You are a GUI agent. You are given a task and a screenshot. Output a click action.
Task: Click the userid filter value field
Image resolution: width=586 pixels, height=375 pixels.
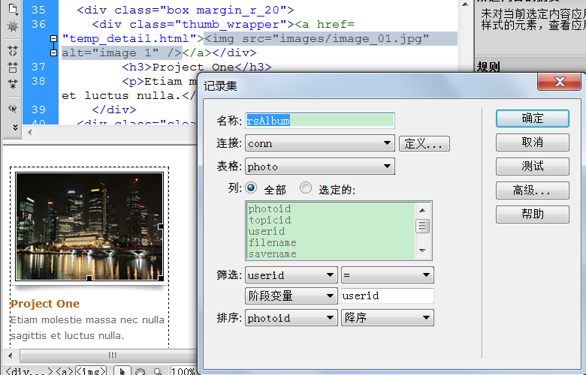pos(388,296)
